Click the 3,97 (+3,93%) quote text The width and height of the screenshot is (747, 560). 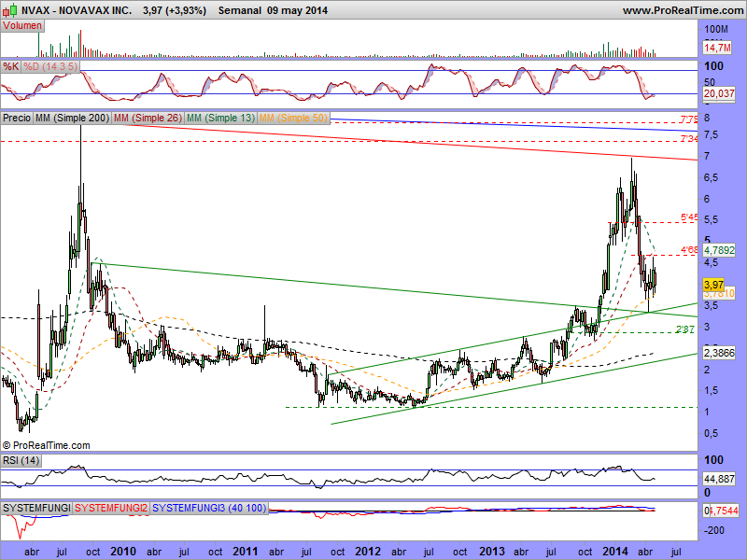tap(175, 10)
